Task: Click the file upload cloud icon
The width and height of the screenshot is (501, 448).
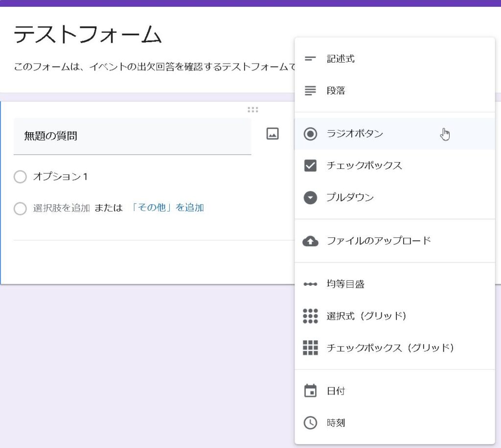Action: (310, 241)
